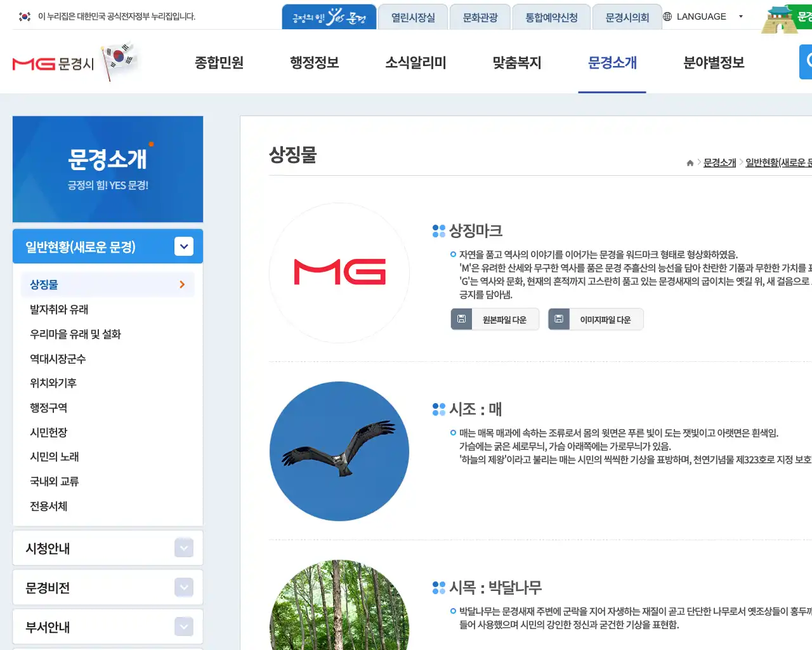
Task: Click the MG 문경시 logo
Action: click(53, 63)
